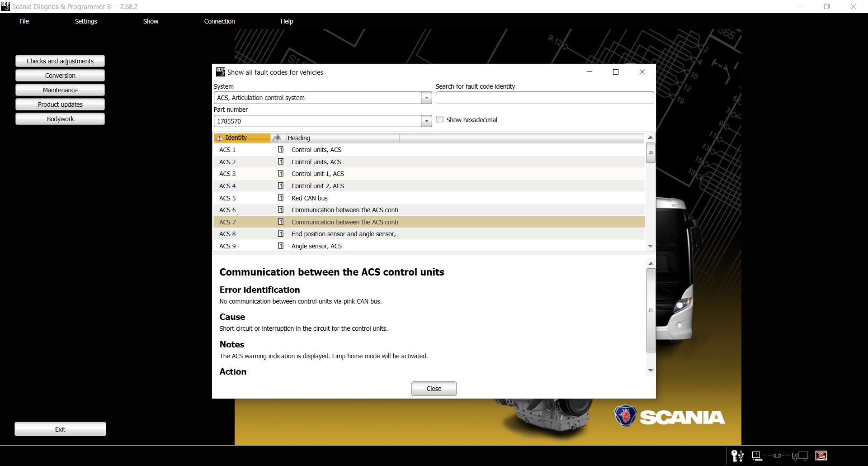
Task: Click the crossed-out red status bar icon
Action: coord(821,456)
